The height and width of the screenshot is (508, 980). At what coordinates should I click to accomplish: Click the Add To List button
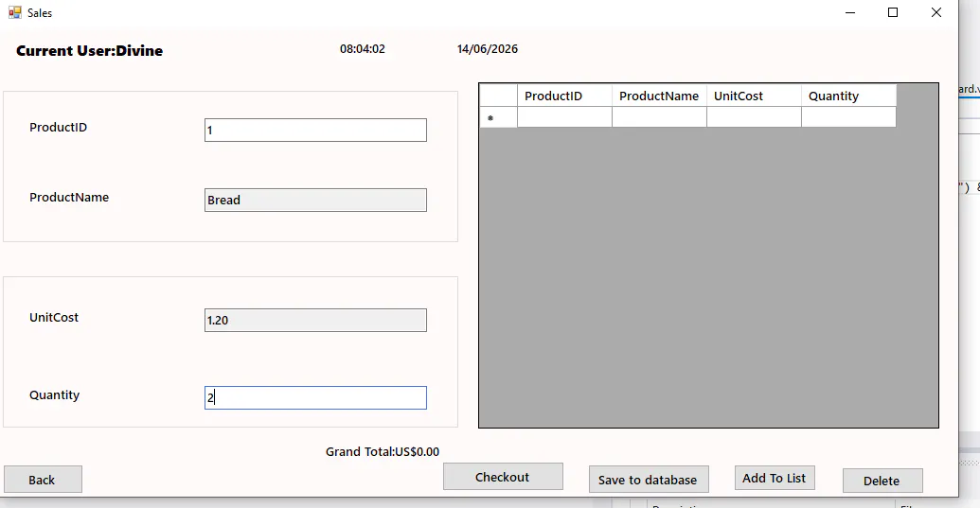[x=775, y=478]
